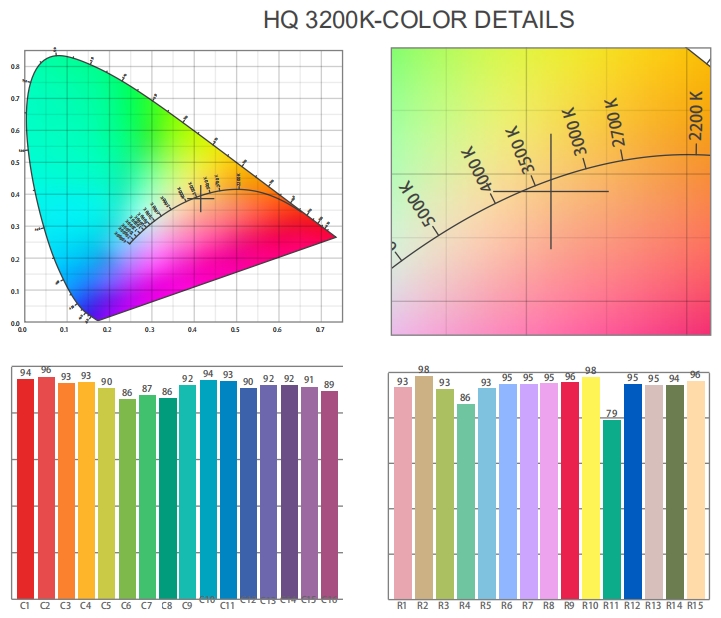
Task: Click value 86 above R4
Action: tap(465, 398)
